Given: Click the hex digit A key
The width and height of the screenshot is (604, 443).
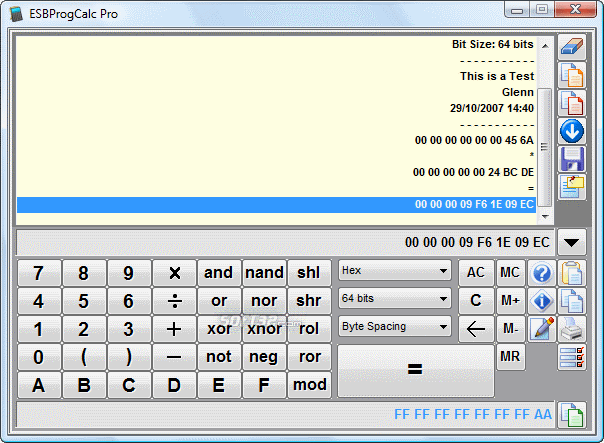Looking at the screenshot, I should pos(39,385).
